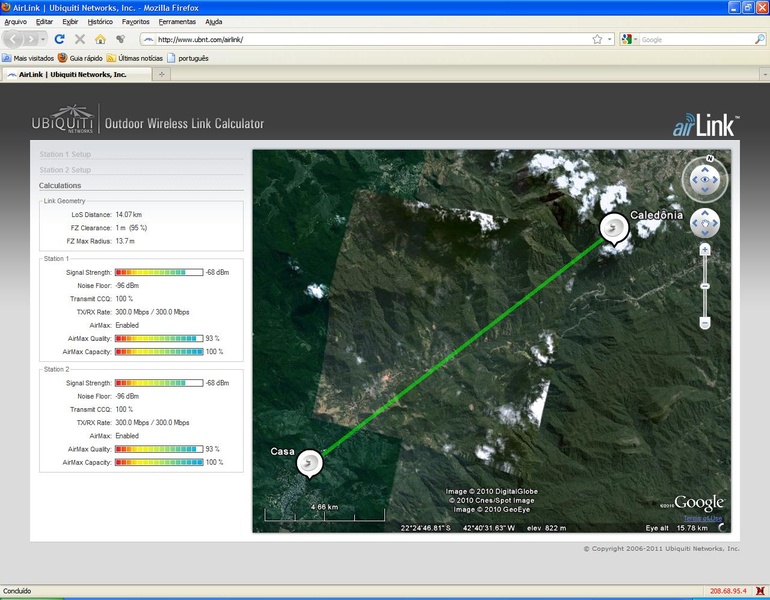Viewport: 770px width, 600px height.
Task: Open the Ajuda menu
Action: (x=214, y=22)
